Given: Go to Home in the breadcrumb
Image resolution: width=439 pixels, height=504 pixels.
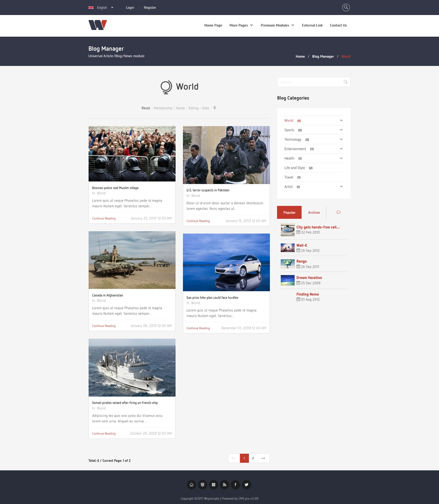Looking at the screenshot, I should [x=300, y=56].
